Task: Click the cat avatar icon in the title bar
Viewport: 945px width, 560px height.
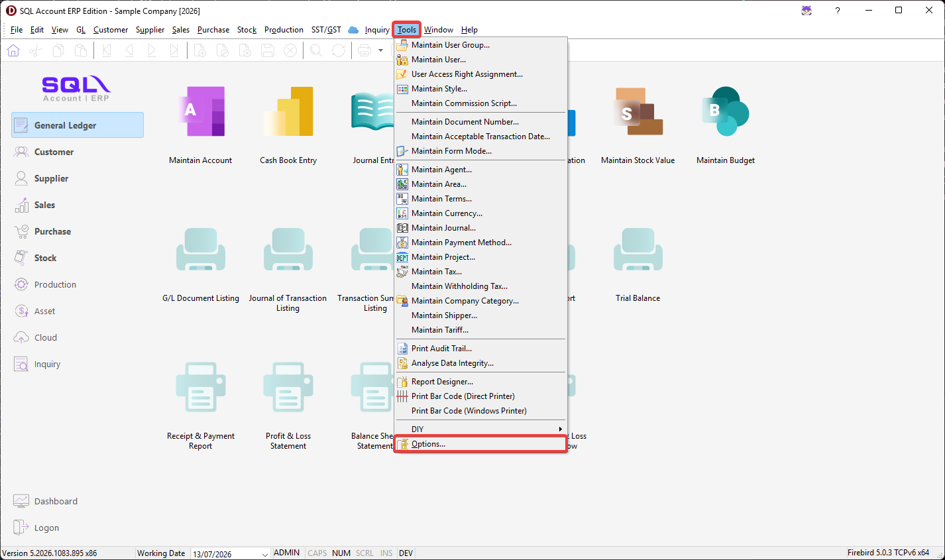Action: pyautogui.click(x=806, y=11)
